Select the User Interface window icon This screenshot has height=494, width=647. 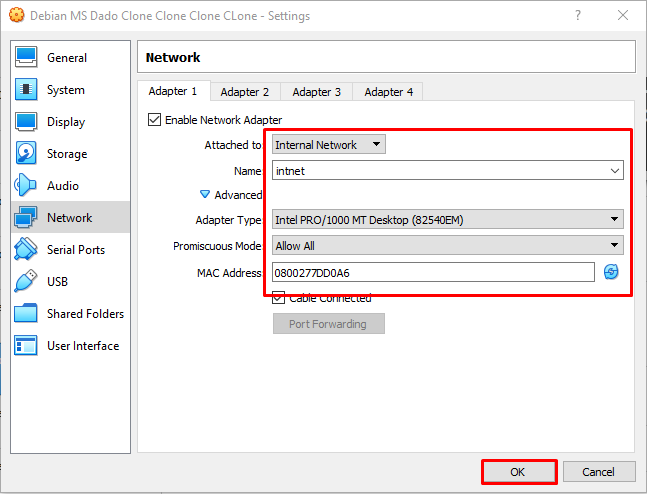tap(26, 345)
